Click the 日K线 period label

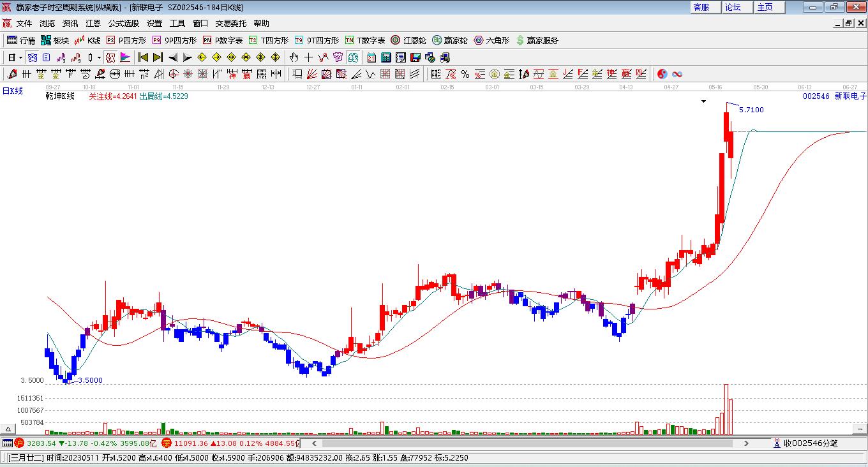click(x=12, y=91)
